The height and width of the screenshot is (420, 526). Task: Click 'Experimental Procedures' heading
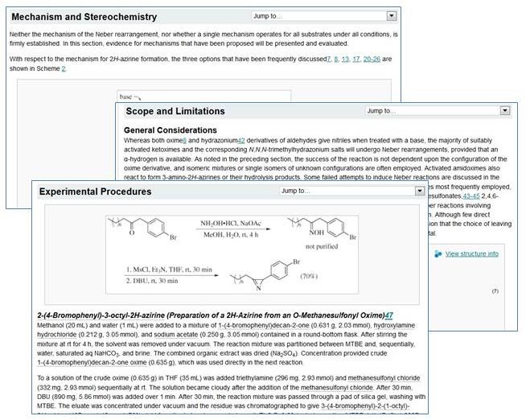(x=95, y=191)
